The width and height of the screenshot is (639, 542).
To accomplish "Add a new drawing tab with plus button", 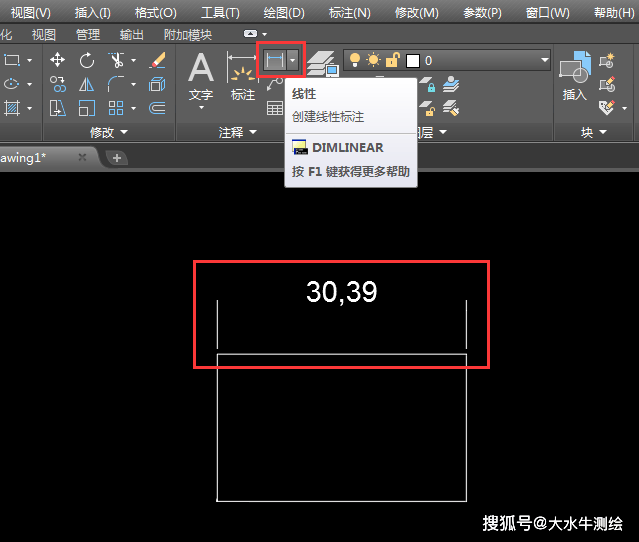I will pos(116,158).
